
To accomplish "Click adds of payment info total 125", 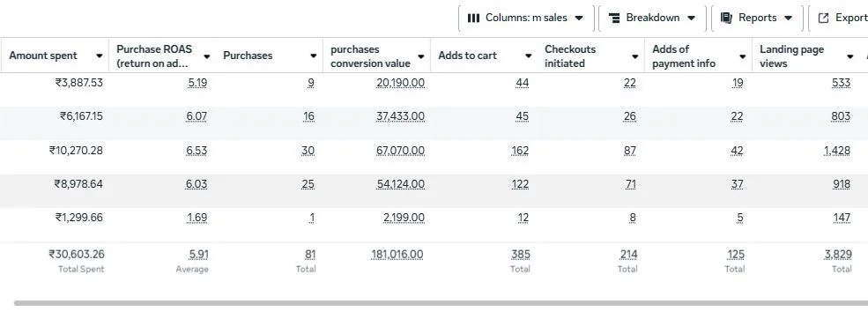I will [736, 254].
